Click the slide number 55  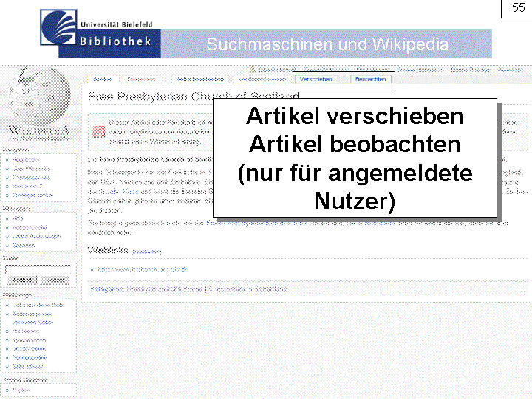[x=518, y=8]
